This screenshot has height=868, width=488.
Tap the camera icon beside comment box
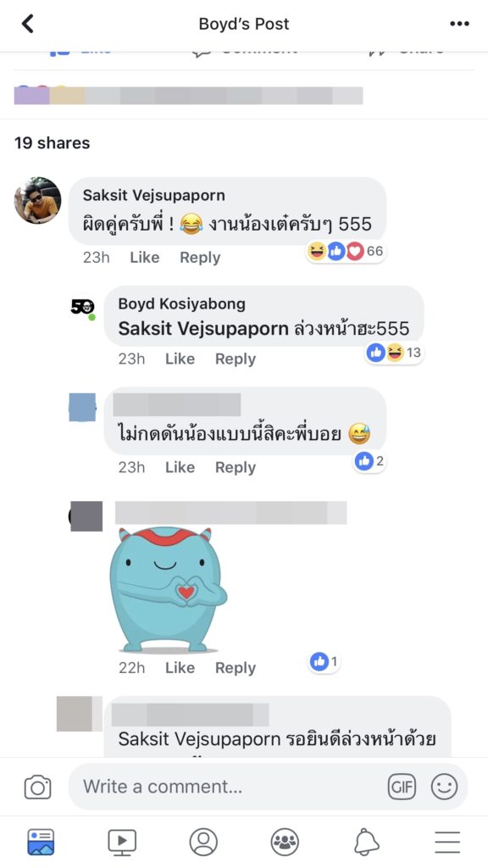point(37,787)
